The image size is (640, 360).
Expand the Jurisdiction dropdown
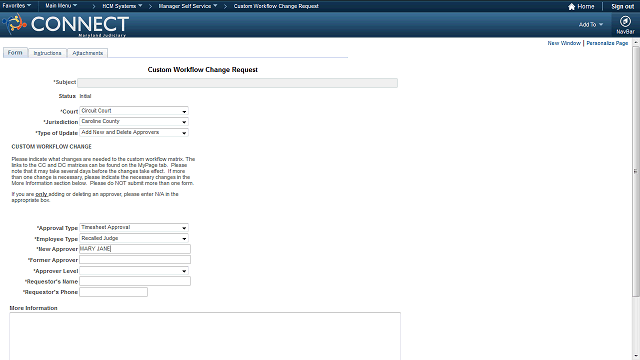[134, 122]
